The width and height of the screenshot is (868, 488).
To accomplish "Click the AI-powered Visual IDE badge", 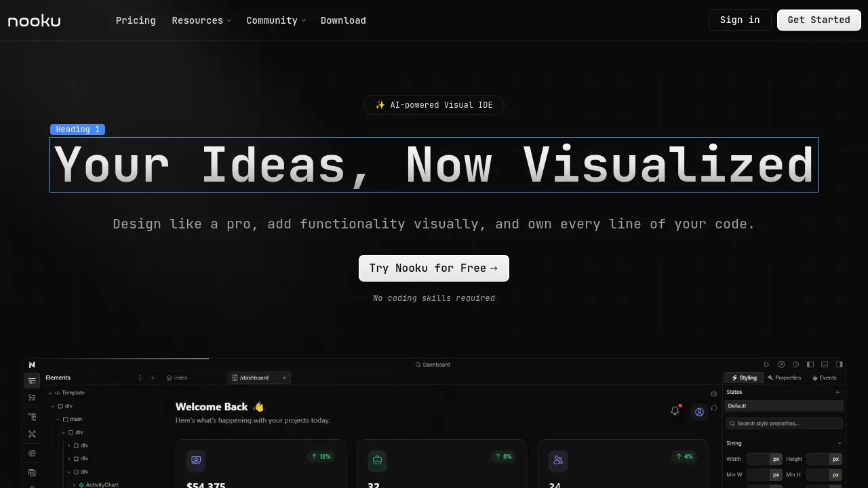I will tap(434, 105).
